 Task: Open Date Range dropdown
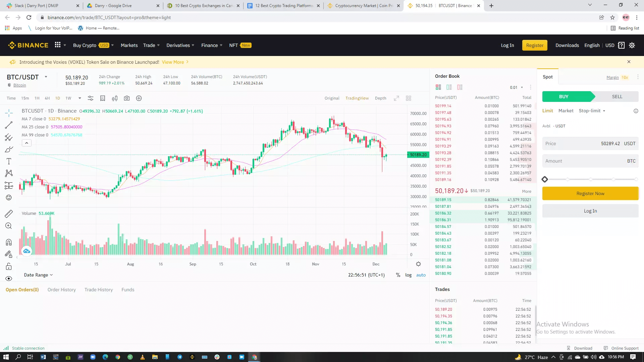coord(38,275)
